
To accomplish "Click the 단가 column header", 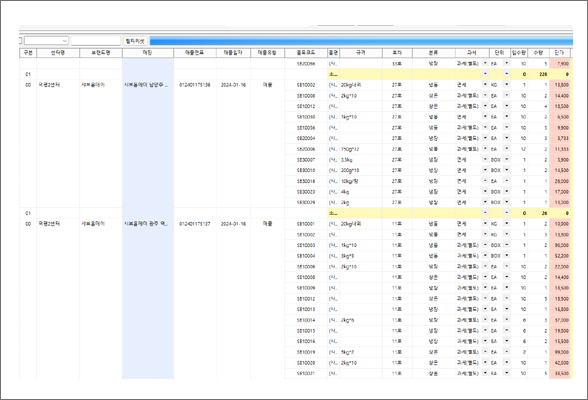I will 559,53.
